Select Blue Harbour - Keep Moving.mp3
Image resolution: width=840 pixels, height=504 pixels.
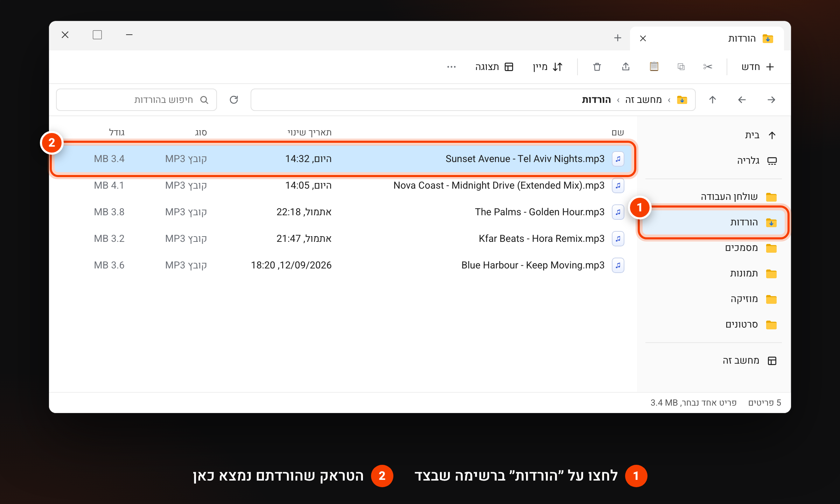tap(343, 265)
